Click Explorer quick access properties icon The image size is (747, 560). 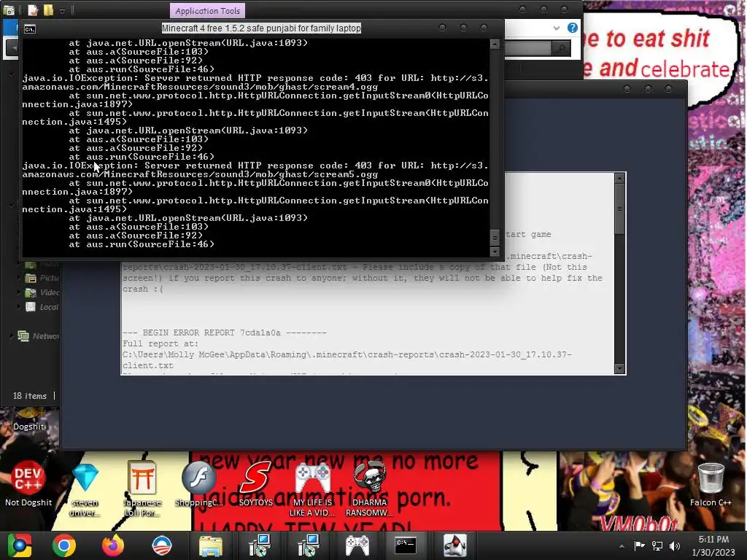[33, 10]
